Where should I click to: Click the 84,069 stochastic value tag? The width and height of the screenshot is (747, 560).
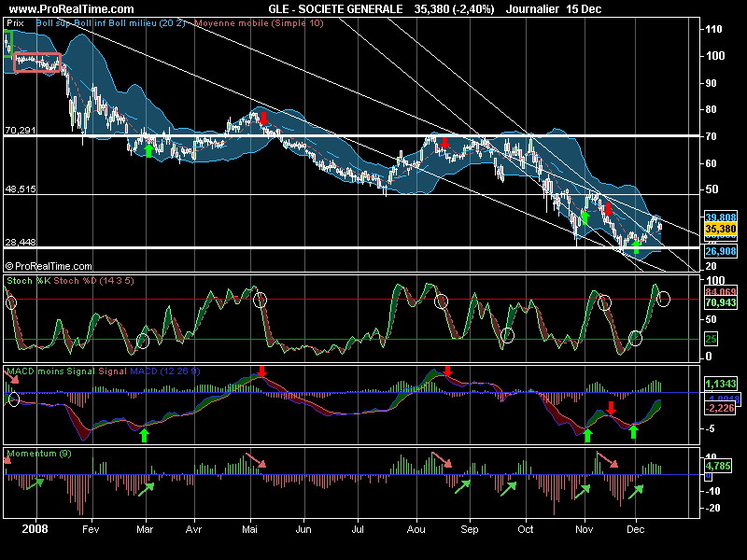(x=721, y=291)
